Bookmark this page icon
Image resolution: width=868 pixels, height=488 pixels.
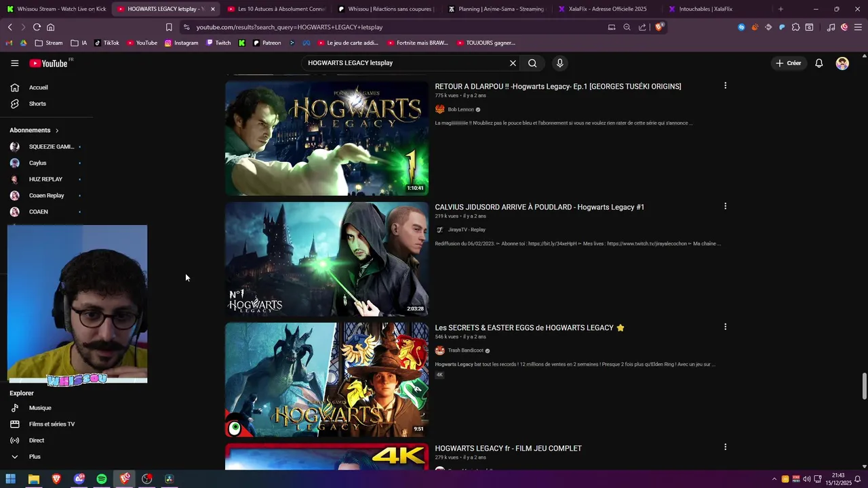tap(169, 27)
